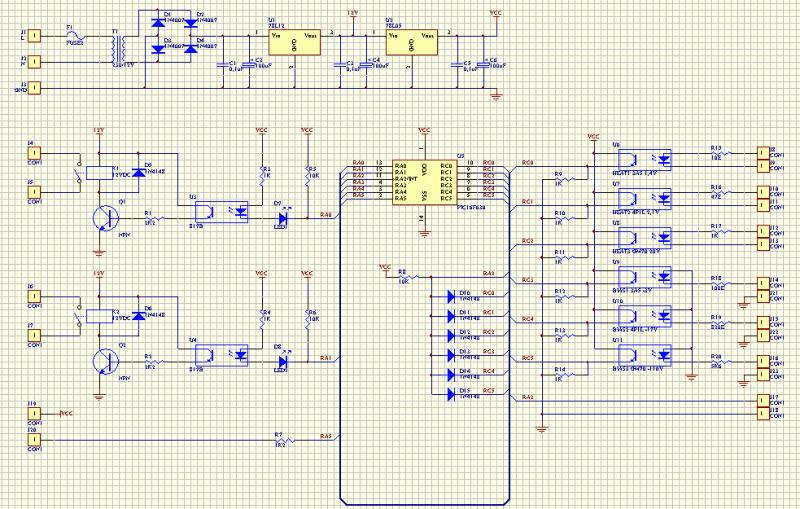The width and height of the screenshot is (800, 509).
Task: Select relay K2 coil
Action: pyautogui.click(x=96, y=315)
